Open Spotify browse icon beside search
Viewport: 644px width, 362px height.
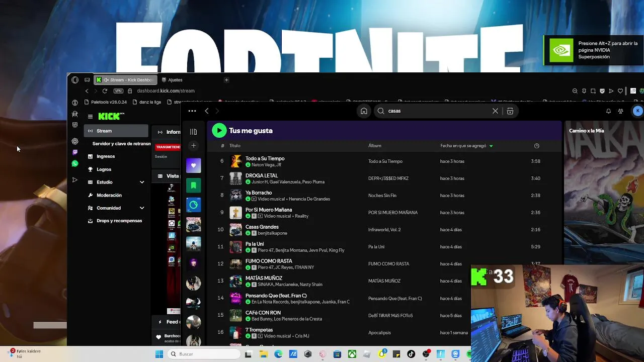(510, 111)
